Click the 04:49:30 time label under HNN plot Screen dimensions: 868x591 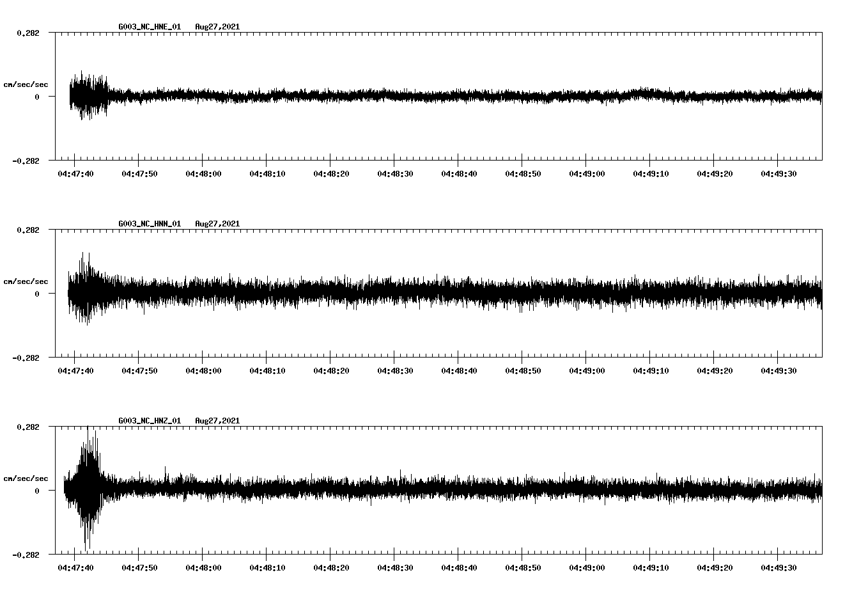pos(779,370)
